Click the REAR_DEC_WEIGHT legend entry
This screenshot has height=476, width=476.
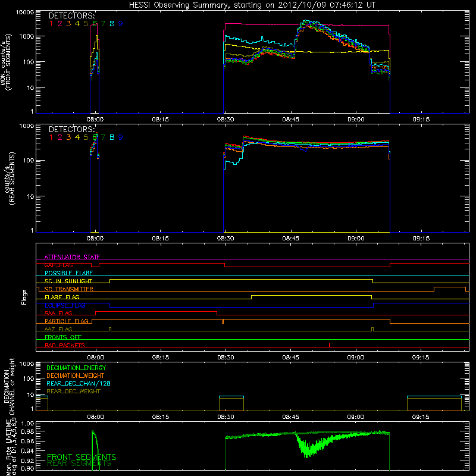(x=73, y=392)
